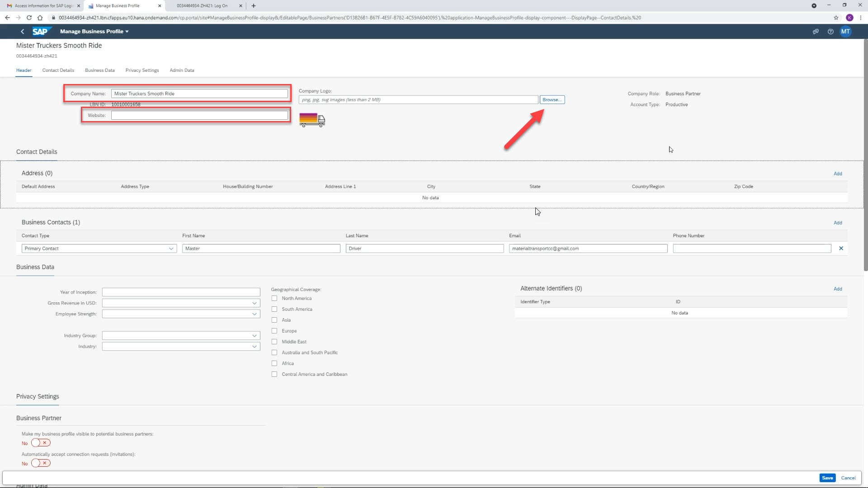Open the Privacy Settings tab
This screenshot has width=868, height=488.
(142, 70)
